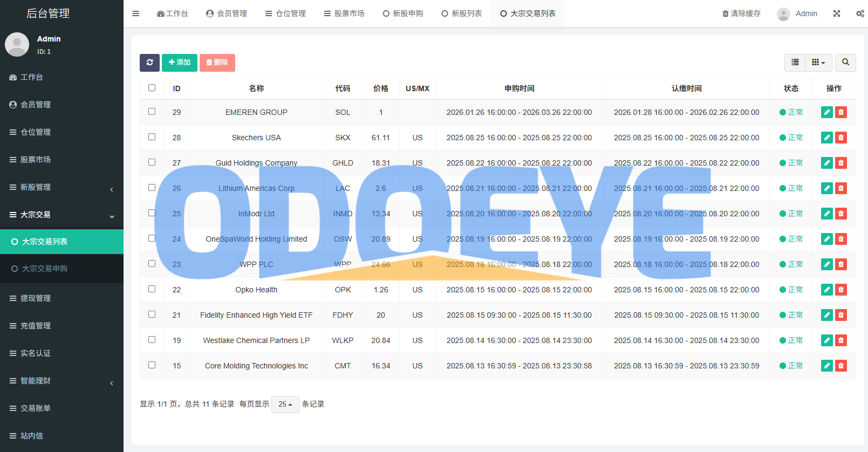Expand 新股管理 in the sidebar
This screenshot has height=452, width=868.
[61, 187]
